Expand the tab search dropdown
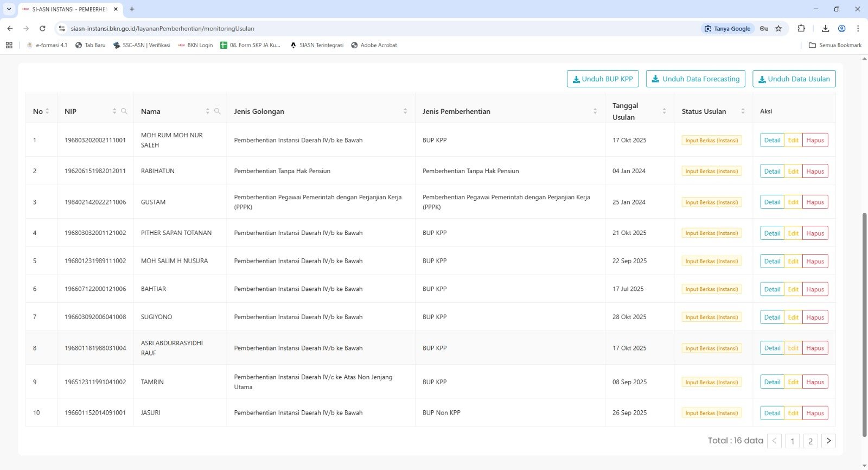This screenshot has width=868, height=470. (9, 9)
